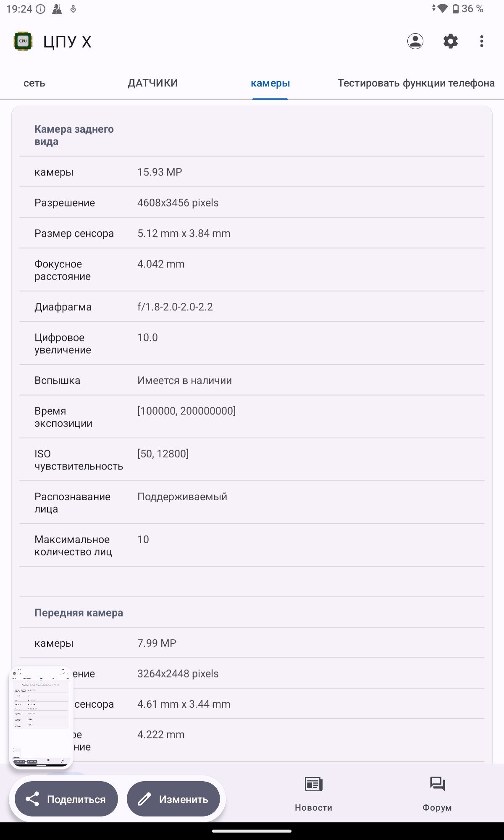Open the screenshot preview thumbnail
Image resolution: width=504 pixels, height=840 pixels.
pos(41,717)
